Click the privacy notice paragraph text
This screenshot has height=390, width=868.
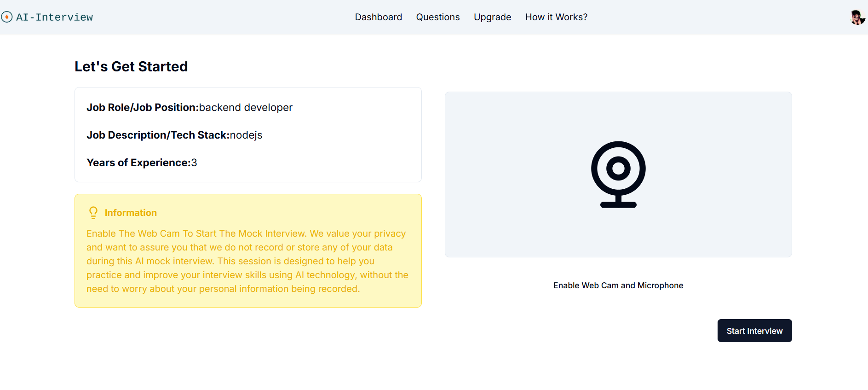click(247, 261)
